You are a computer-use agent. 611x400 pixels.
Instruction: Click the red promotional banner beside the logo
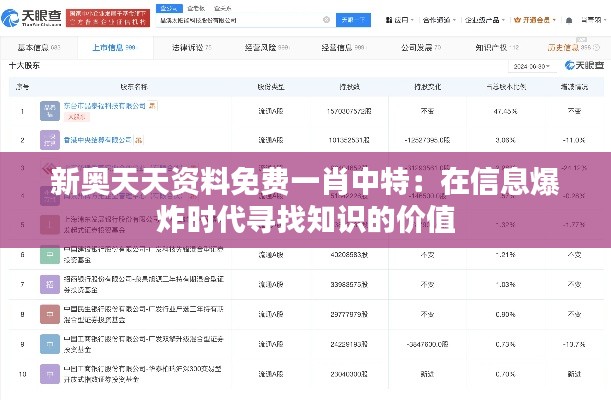(108, 18)
